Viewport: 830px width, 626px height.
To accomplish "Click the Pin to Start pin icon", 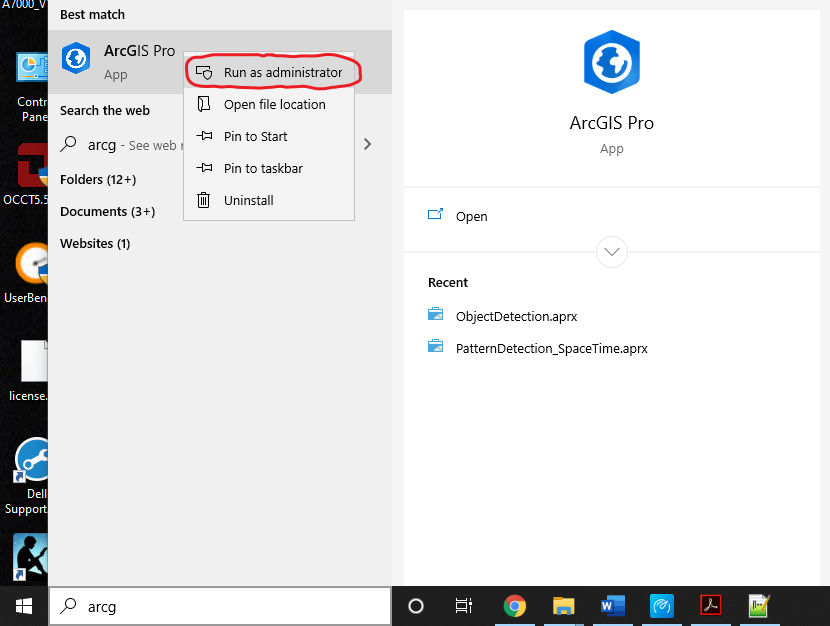I will tap(204, 136).
